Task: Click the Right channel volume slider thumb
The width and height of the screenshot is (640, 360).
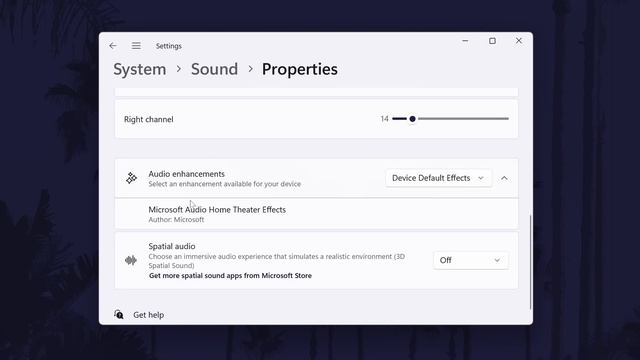Action: coord(412,119)
